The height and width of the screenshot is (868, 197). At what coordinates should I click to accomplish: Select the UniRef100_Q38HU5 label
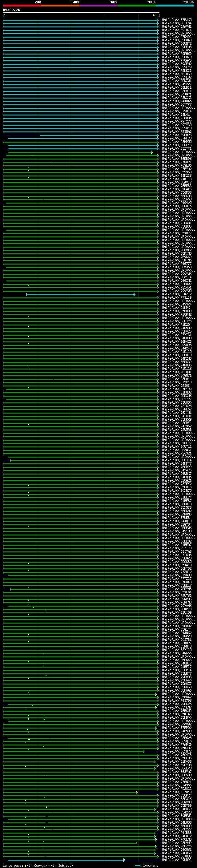pos(176,118)
